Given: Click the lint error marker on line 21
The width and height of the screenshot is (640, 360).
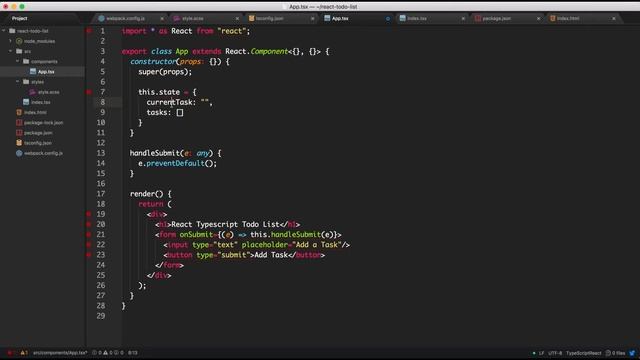Looking at the screenshot, I should click(89, 234).
